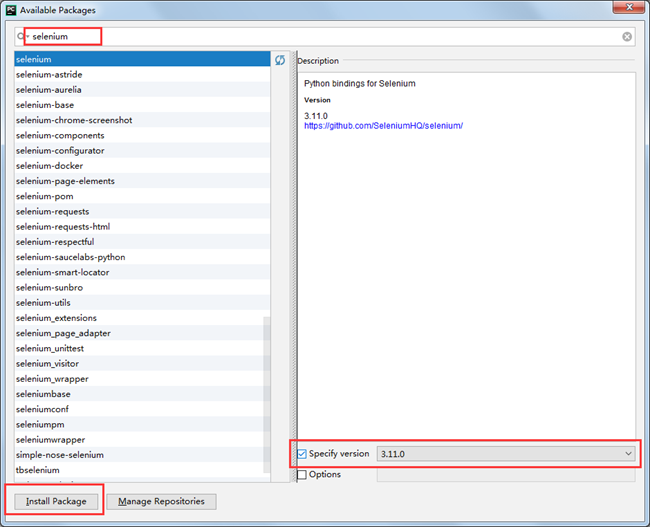Select selenium-docker package

coord(142,166)
